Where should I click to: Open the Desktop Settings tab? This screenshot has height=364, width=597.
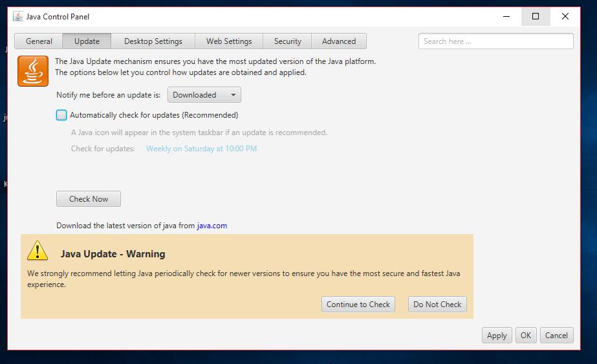[153, 41]
